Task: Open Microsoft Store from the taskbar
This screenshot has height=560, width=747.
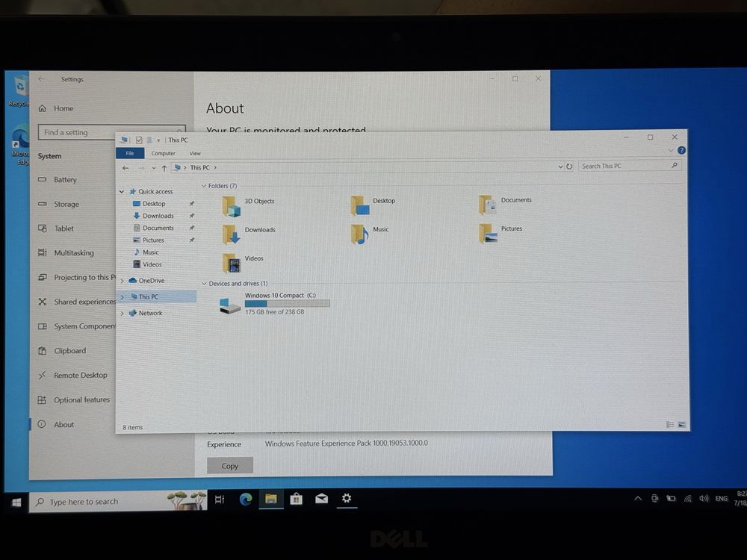Action: (x=297, y=499)
